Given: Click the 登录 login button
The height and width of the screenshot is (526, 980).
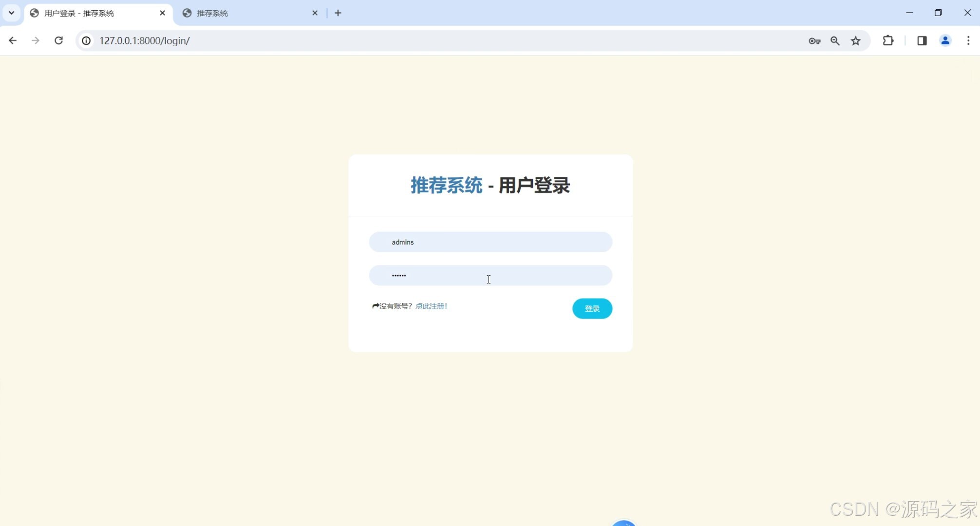Looking at the screenshot, I should tap(592, 308).
